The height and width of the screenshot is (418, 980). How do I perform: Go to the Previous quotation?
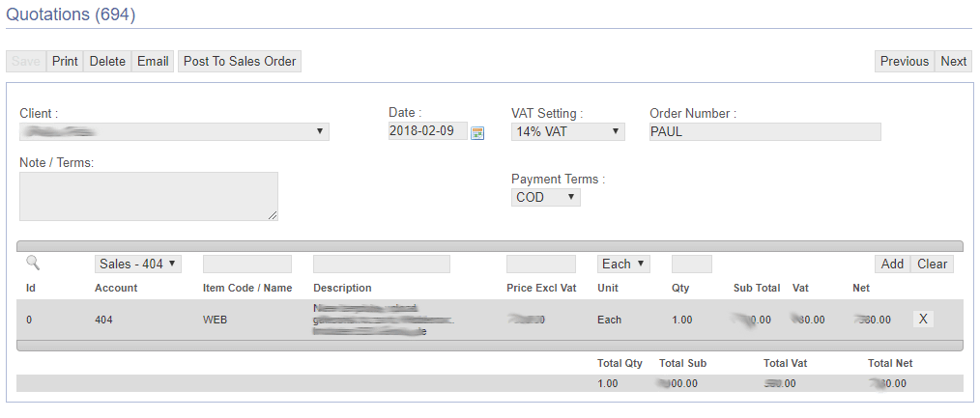click(x=904, y=61)
